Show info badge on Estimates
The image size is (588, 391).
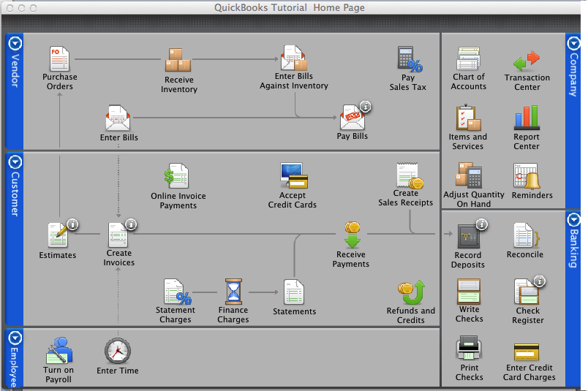tap(72, 224)
